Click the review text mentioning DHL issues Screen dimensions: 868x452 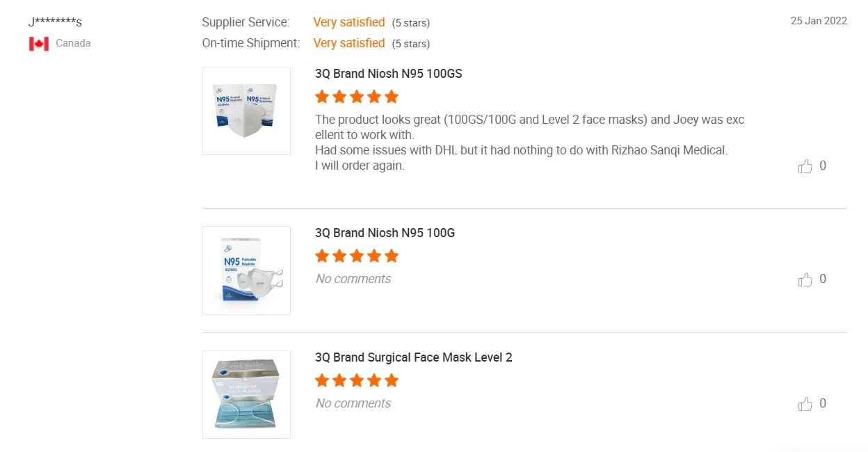[x=521, y=150]
